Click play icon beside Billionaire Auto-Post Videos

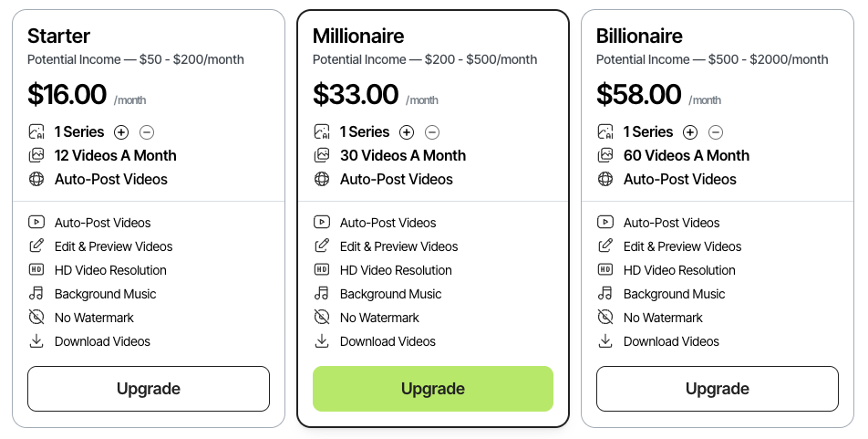click(x=605, y=223)
